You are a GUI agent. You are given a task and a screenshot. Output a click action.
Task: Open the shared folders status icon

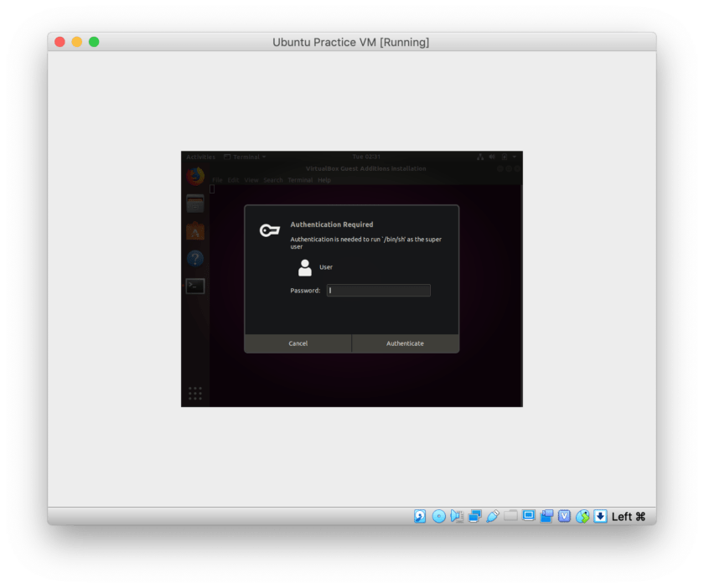[510, 515]
